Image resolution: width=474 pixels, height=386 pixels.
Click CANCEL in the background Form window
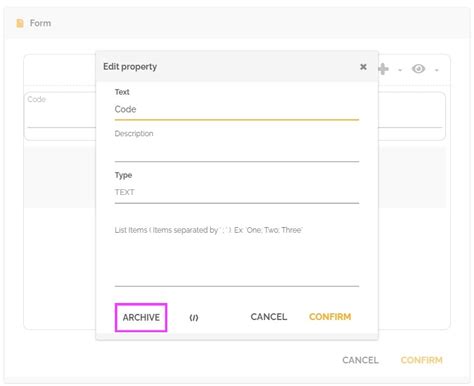pos(360,360)
